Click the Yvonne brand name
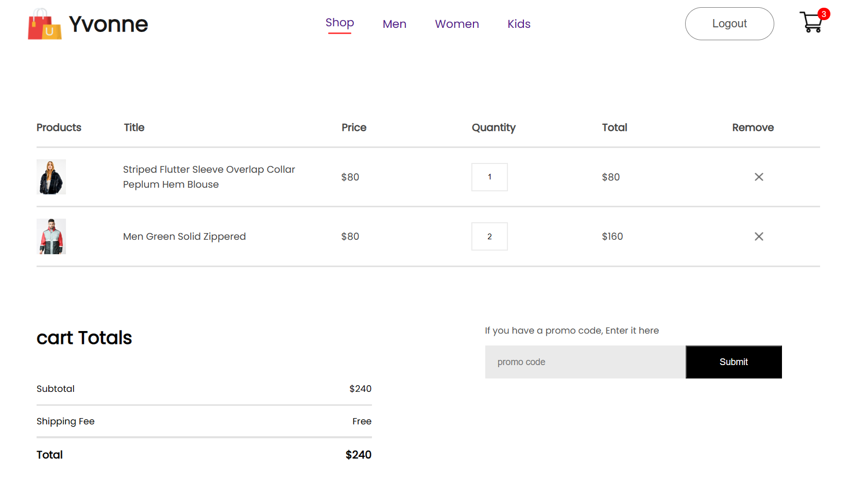 tap(108, 24)
